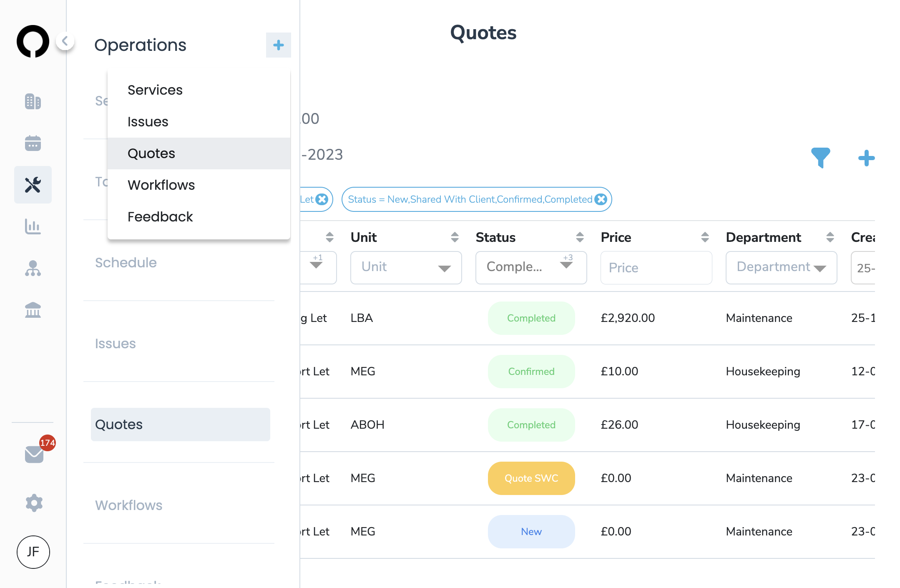The width and height of the screenshot is (900, 588).
Task: Open the bar chart reports icon
Action: [33, 226]
